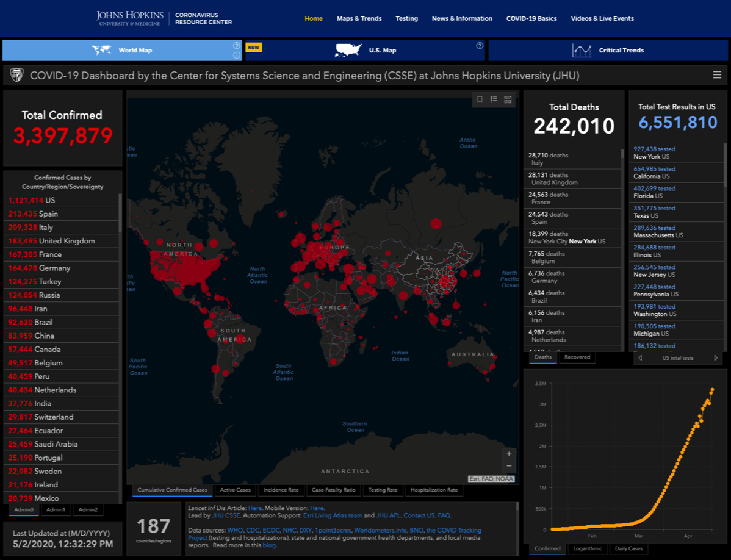731x560 pixels.
Task: Open Maps & Trends menu
Action: click(x=359, y=19)
